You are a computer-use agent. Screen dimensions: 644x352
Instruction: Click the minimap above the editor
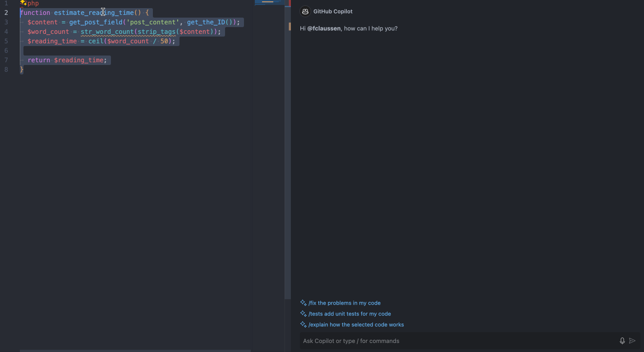[x=269, y=2]
